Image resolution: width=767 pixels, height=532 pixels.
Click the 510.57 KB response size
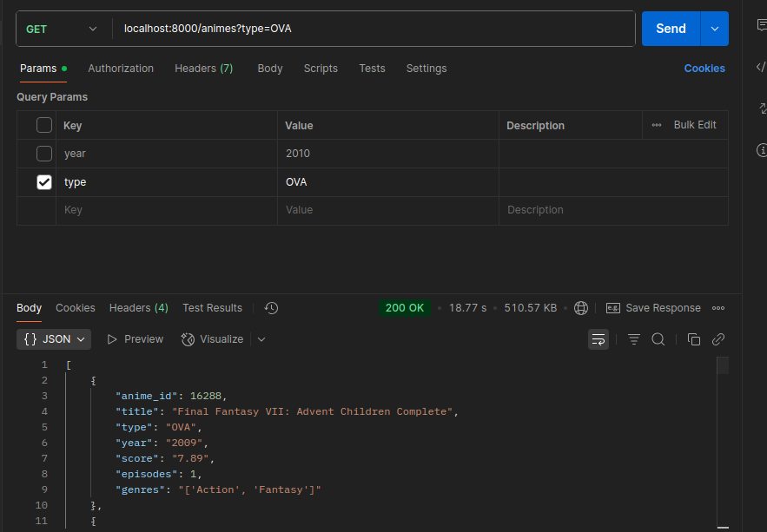(531, 308)
